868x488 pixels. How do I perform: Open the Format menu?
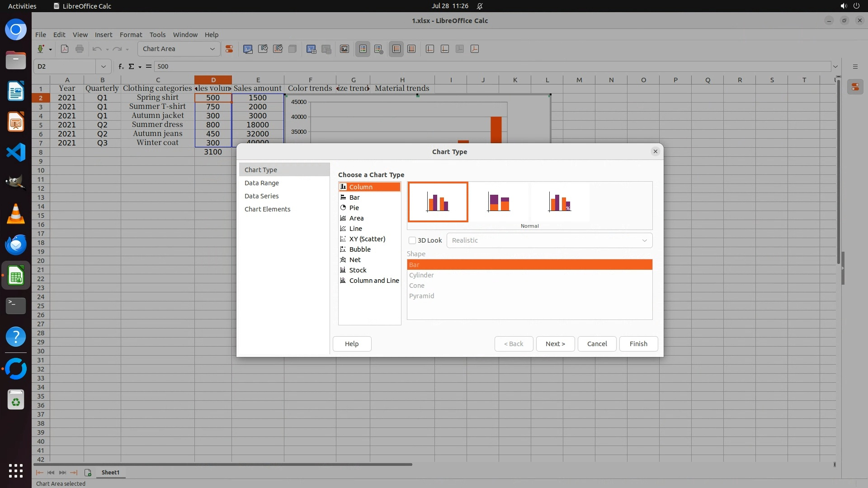131,35
